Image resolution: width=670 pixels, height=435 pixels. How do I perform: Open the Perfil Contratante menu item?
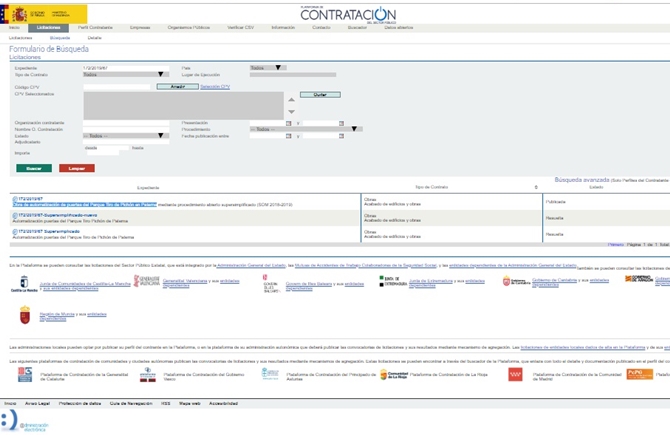click(95, 28)
